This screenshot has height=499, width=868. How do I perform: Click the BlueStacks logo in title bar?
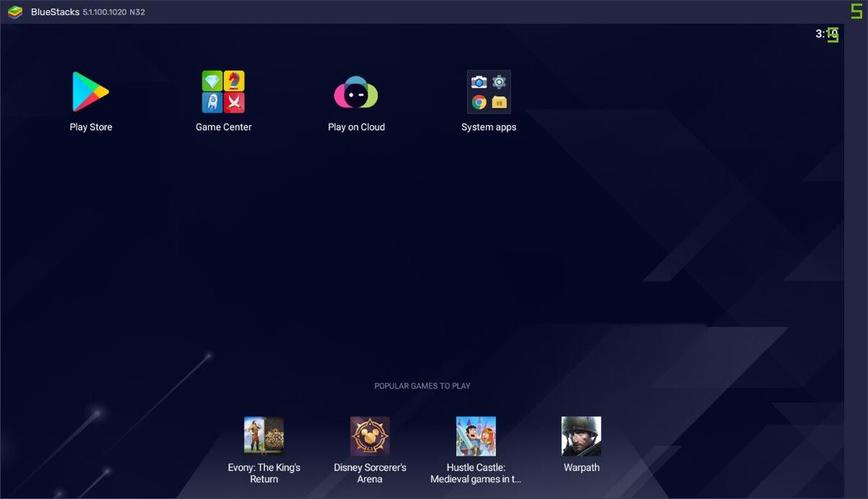pos(15,12)
